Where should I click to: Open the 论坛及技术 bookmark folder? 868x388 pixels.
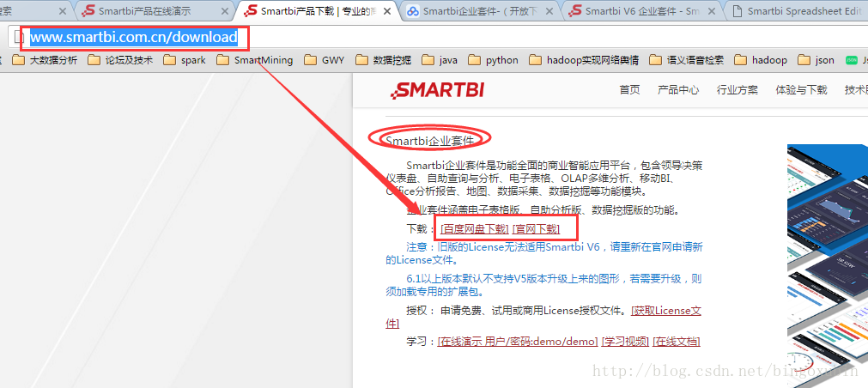pos(120,60)
